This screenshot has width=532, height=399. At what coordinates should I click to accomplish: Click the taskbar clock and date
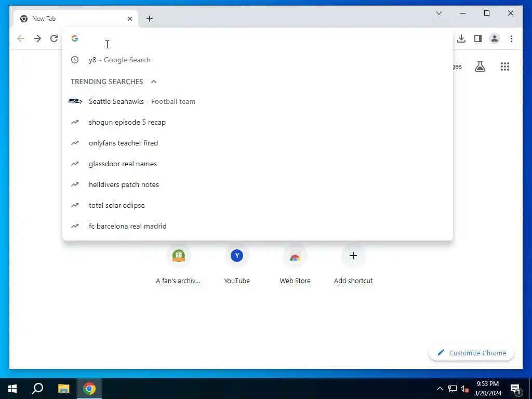coord(487,389)
